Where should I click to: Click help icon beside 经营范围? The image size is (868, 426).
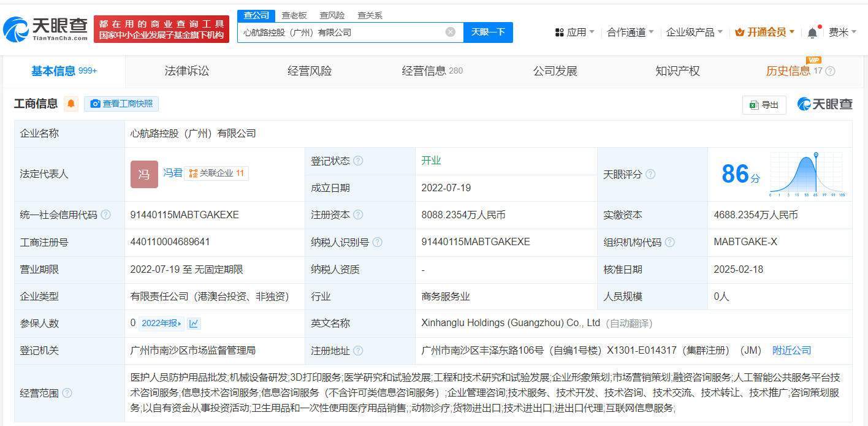[x=67, y=393]
